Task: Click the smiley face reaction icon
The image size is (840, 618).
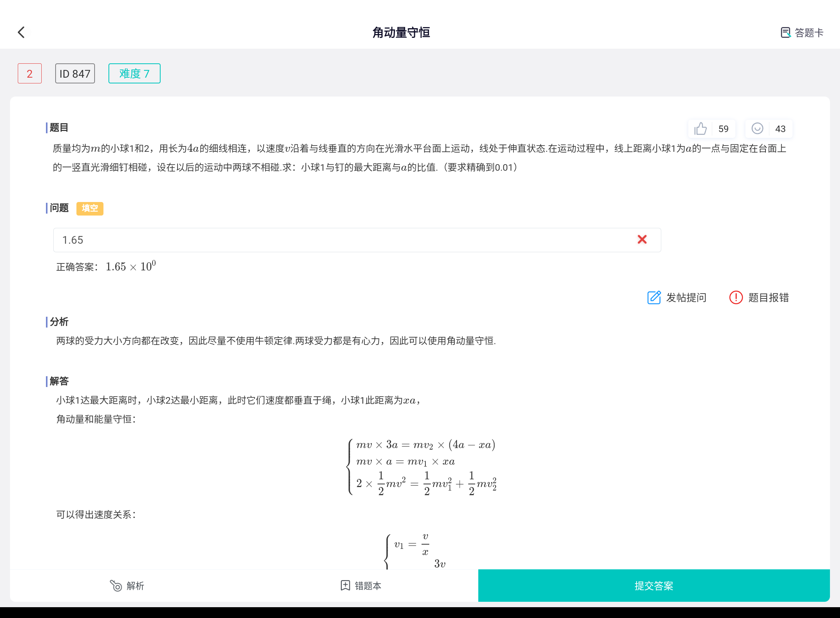Action: point(757,129)
